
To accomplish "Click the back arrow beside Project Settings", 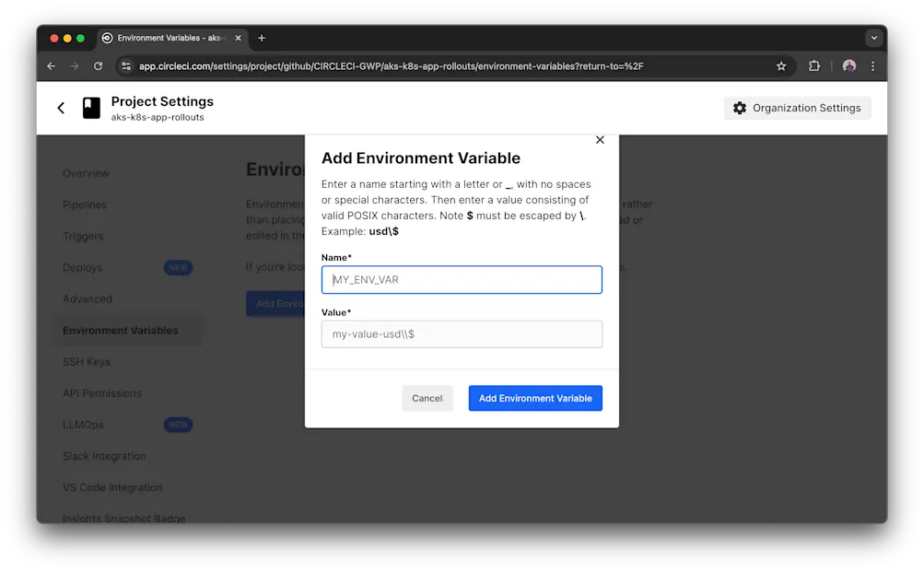I will pos(60,108).
